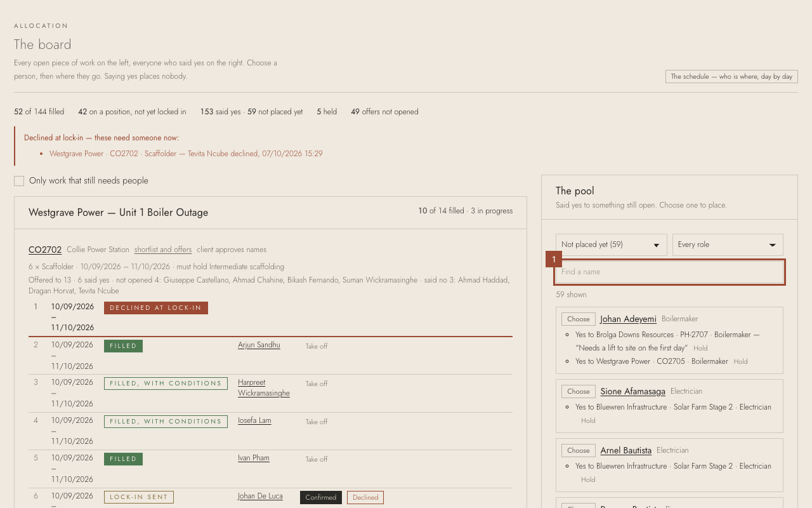
Task: Open Harpreet Wickramasinghe's name link
Action: pos(264,388)
